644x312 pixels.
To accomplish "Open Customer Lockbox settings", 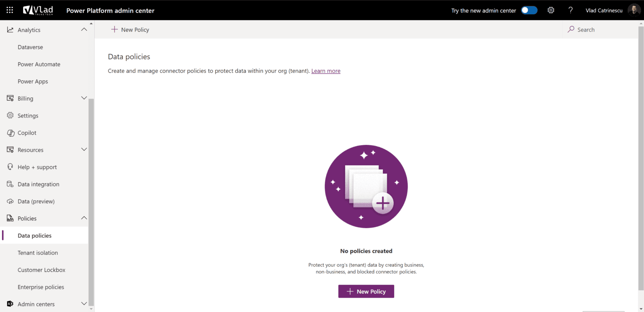I will point(42,270).
